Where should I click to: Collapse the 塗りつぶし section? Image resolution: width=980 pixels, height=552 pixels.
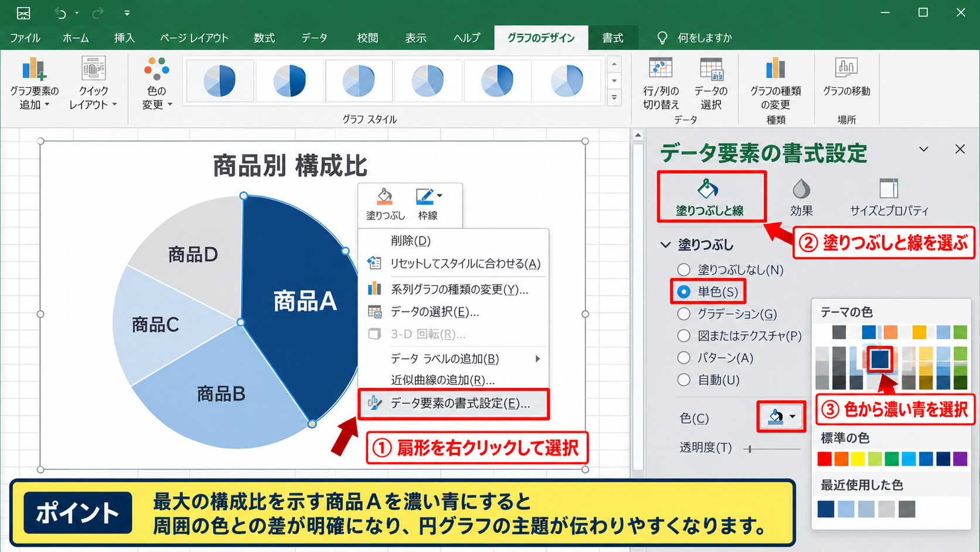pos(665,245)
